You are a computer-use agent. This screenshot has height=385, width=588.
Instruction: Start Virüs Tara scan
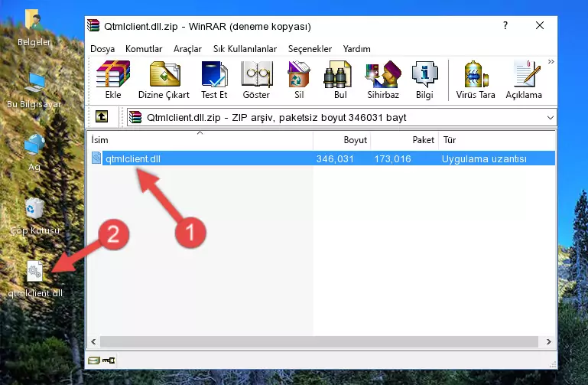(x=476, y=80)
